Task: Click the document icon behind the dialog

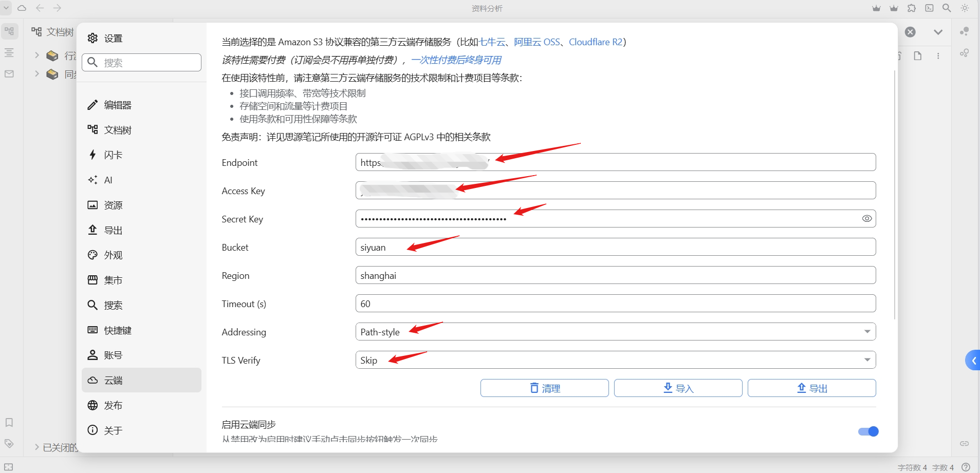Action: [918, 56]
